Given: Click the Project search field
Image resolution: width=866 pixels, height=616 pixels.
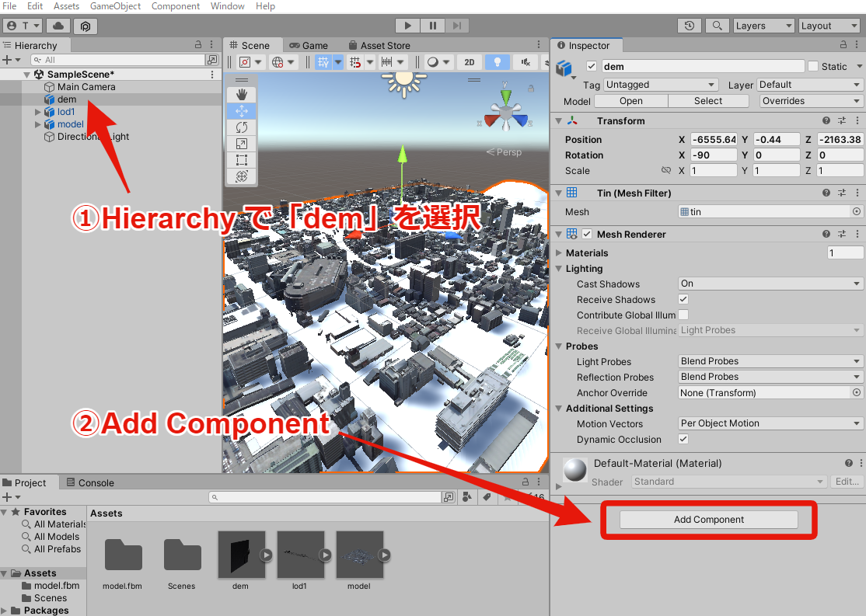Looking at the screenshot, I should click(x=325, y=497).
